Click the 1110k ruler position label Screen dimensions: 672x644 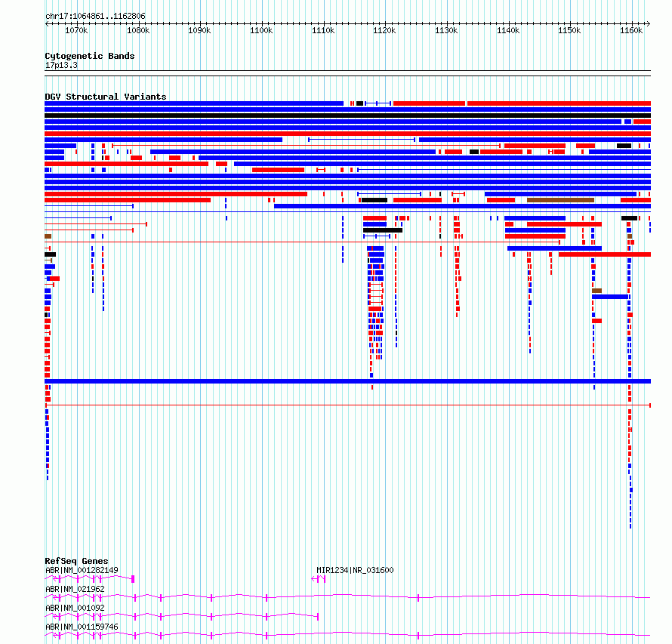pyautogui.click(x=322, y=30)
